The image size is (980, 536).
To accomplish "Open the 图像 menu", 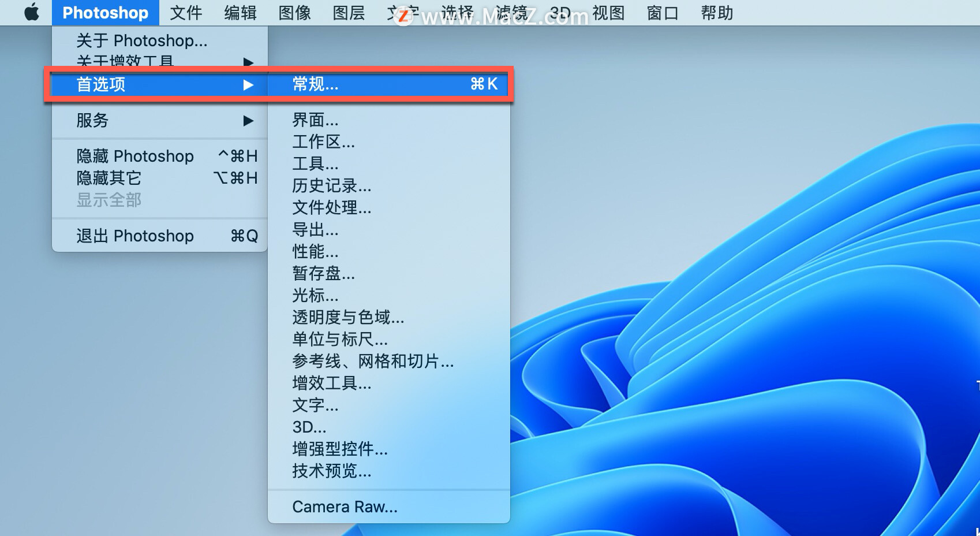I will [x=294, y=13].
